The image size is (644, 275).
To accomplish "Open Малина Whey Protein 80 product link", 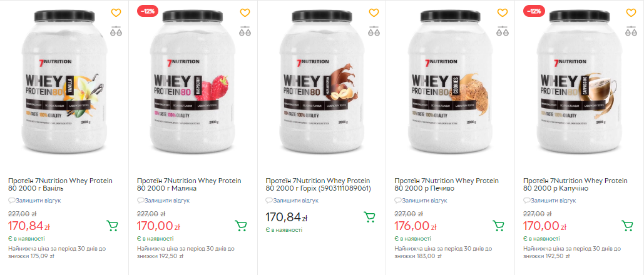I will click(x=189, y=184).
